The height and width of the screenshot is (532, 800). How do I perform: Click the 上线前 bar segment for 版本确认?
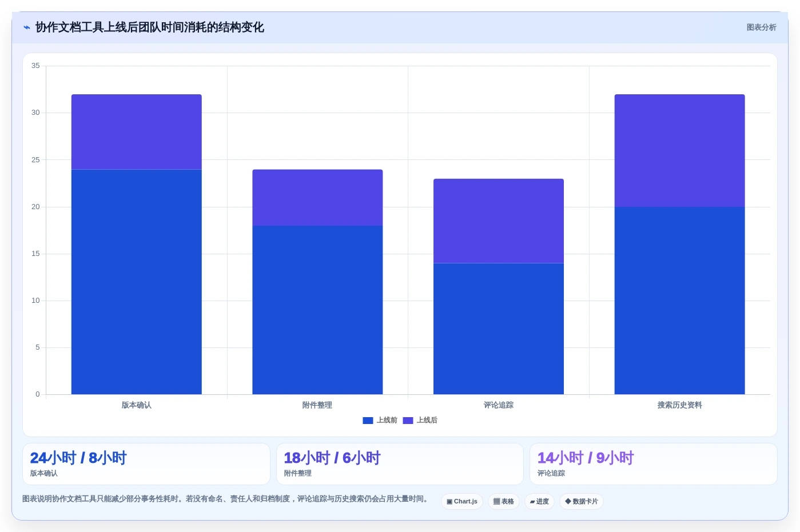tap(137, 282)
